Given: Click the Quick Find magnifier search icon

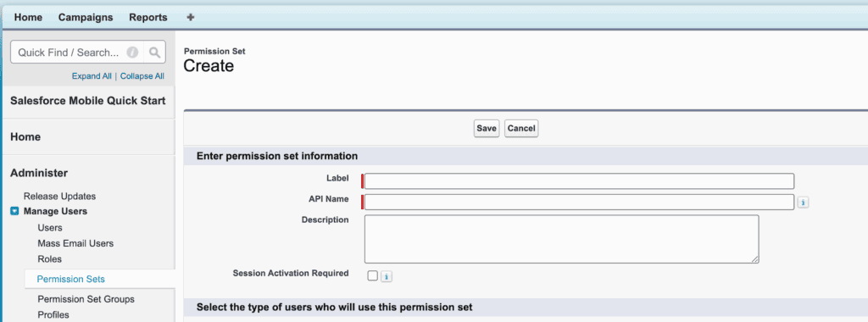Looking at the screenshot, I should pos(154,53).
